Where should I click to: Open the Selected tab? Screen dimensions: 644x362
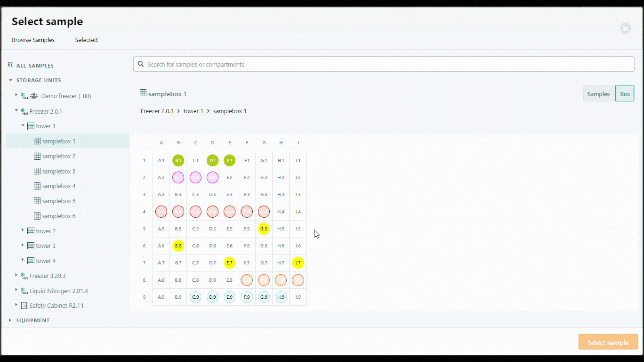coord(86,40)
